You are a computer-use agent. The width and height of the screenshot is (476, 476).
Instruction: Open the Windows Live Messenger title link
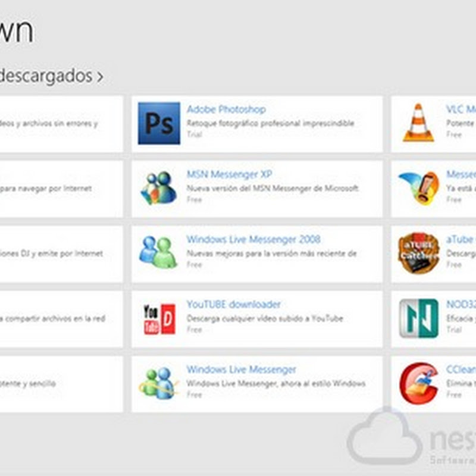click(x=241, y=369)
